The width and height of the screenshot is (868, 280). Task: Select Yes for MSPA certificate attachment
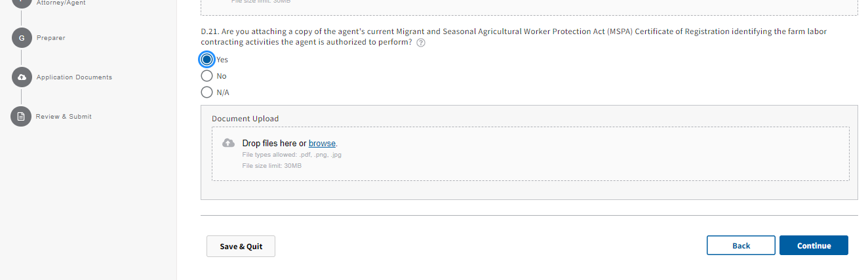(207, 60)
